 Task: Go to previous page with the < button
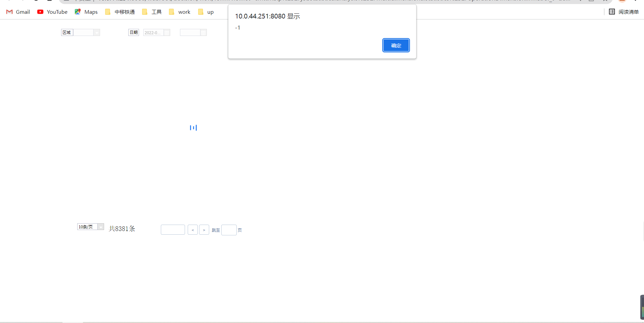[x=193, y=230]
